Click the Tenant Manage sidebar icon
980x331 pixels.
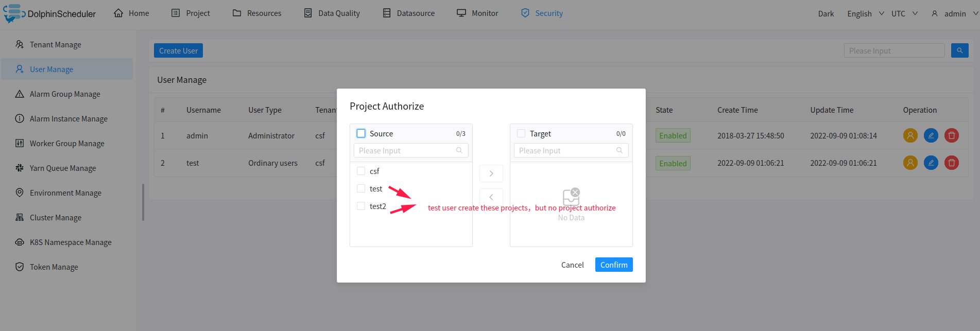[x=20, y=44]
